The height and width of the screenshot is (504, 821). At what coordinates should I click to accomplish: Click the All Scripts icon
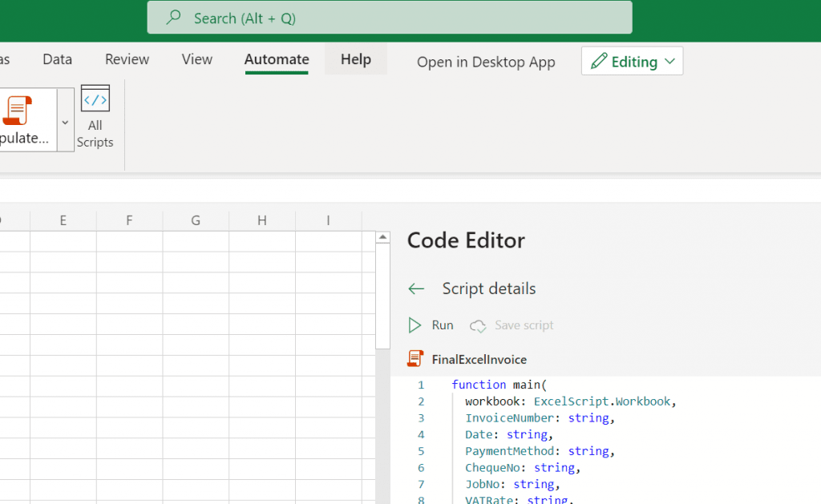coord(95,99)
